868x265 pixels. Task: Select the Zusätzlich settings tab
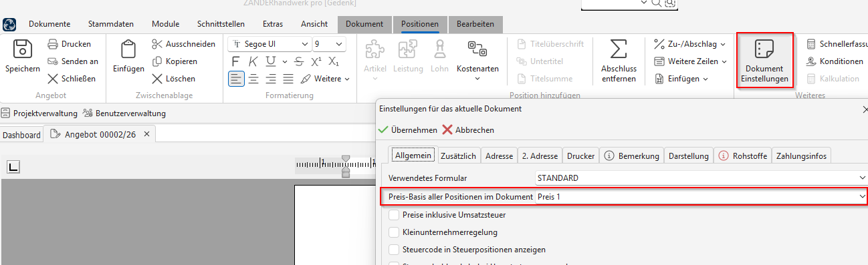(458, 156)
